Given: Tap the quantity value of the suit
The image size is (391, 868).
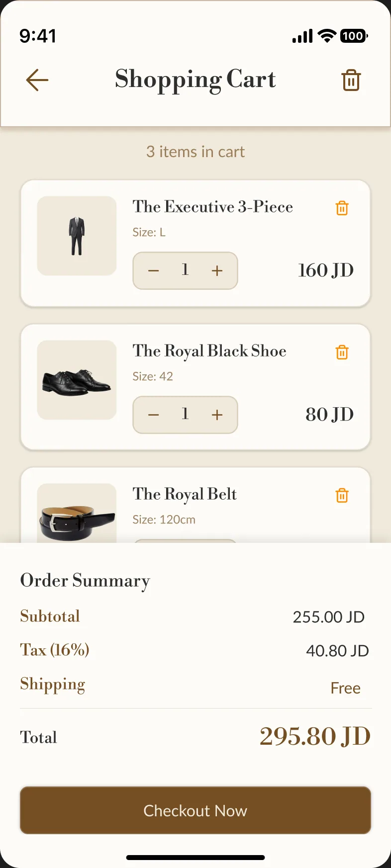Looking at the screenshot, I should [x=185, y=270].
